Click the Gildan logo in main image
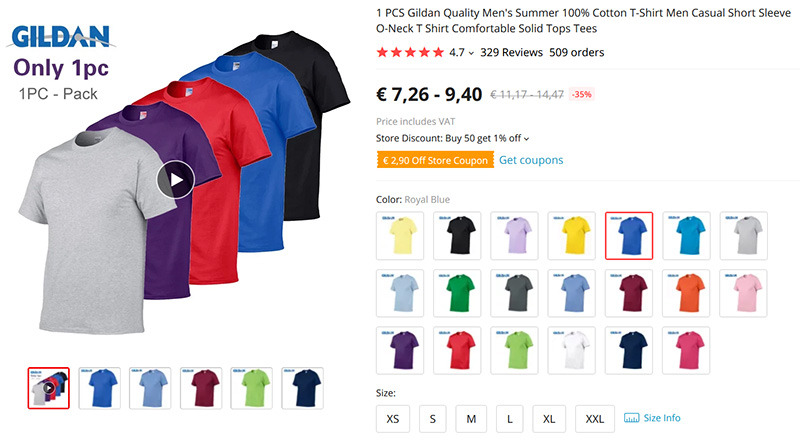 pos(61,37)
